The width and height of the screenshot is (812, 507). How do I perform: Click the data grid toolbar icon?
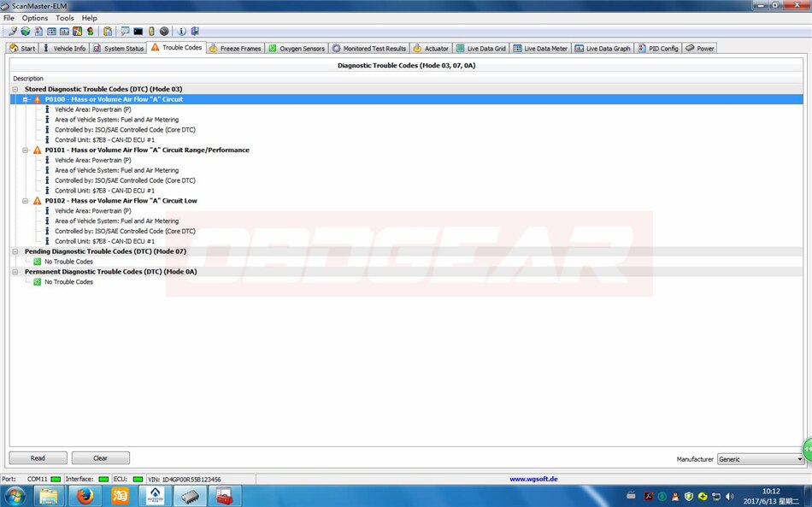click(x=51, y=31)
